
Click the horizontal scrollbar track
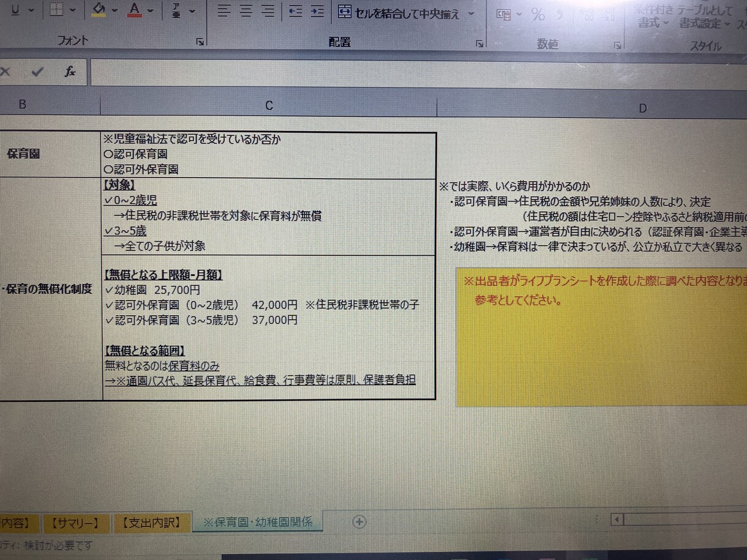[x=686, y=520]
